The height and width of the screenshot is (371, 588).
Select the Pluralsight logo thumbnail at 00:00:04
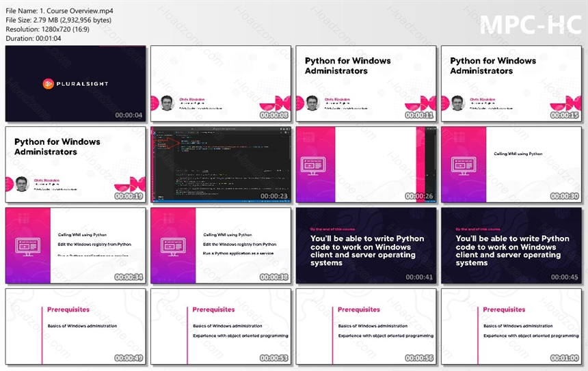click(x=75, y=83)
